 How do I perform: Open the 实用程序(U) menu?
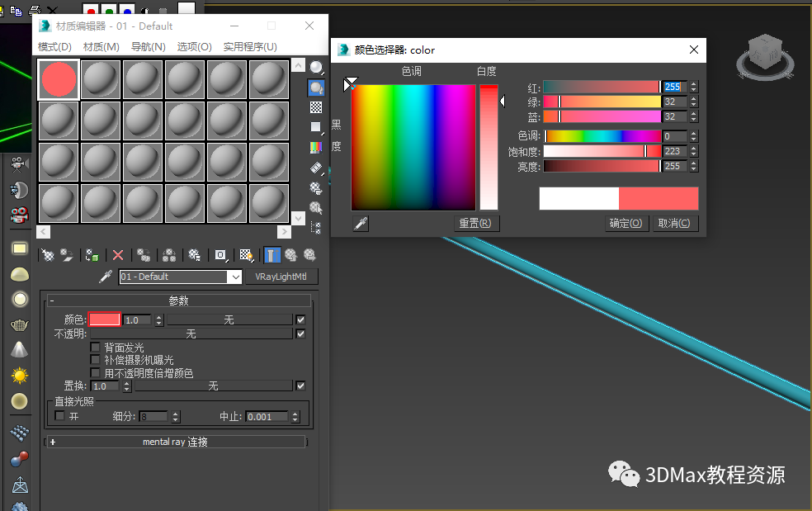point(250,47)
